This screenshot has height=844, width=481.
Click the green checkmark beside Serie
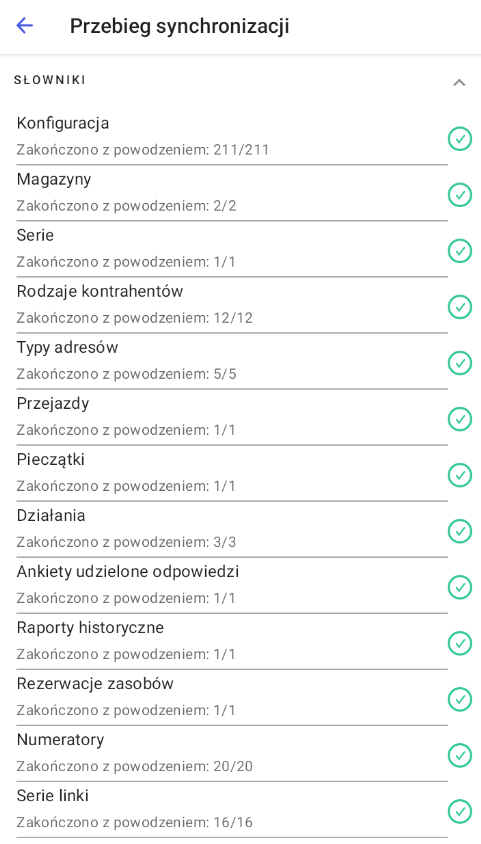tap(459, 250)
